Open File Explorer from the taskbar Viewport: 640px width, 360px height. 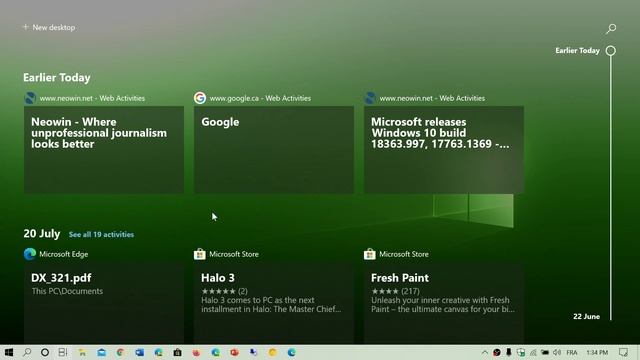pyautogui.click(x=82, y=352)
